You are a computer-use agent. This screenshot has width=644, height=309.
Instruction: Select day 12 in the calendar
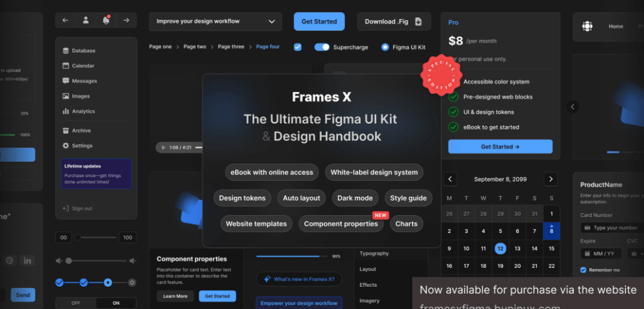(x=500, y=248)
